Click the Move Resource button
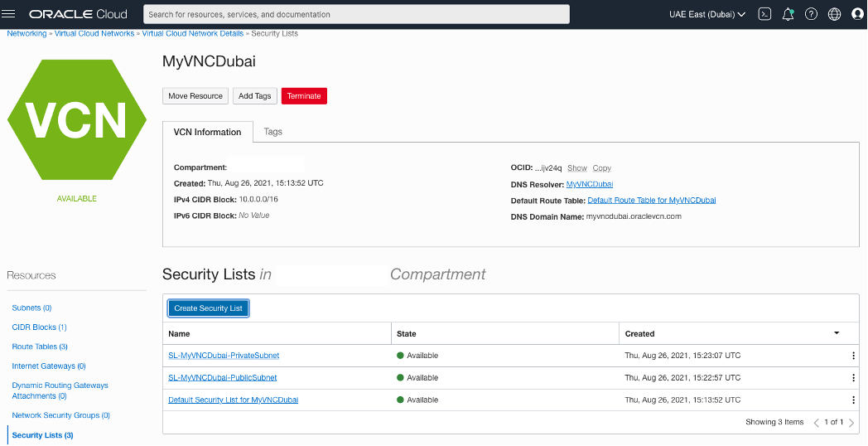 pyautogui.click(x=195, y=96)
